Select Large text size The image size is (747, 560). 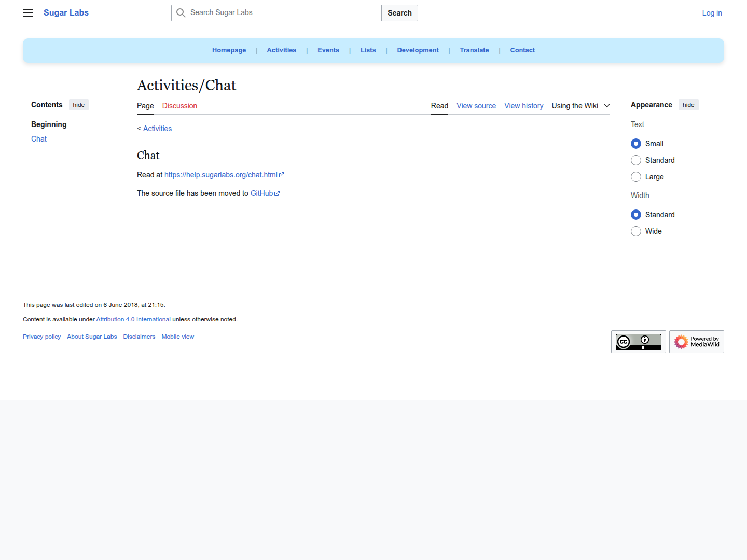pos(636,177)
